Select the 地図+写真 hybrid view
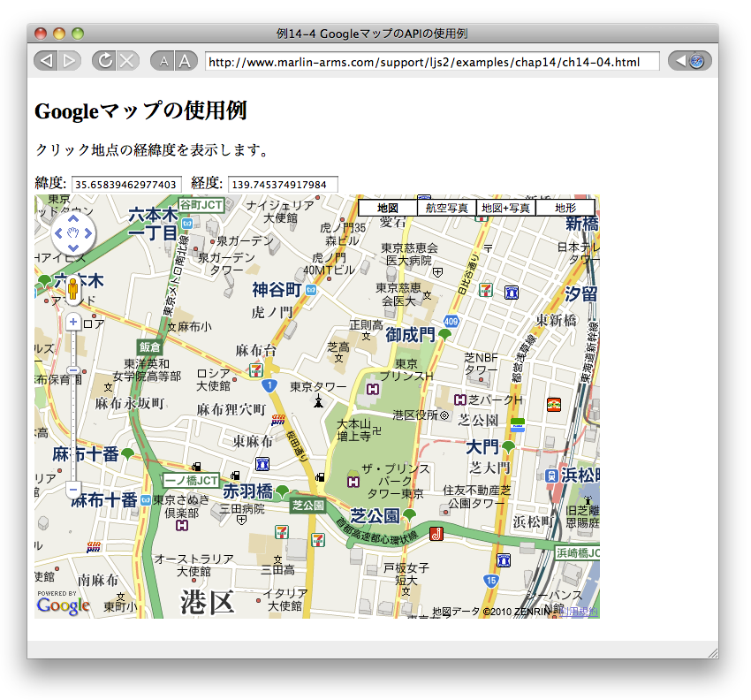This screenshot has width=751, height=700. pyautogui.click(x=505, y=208)
